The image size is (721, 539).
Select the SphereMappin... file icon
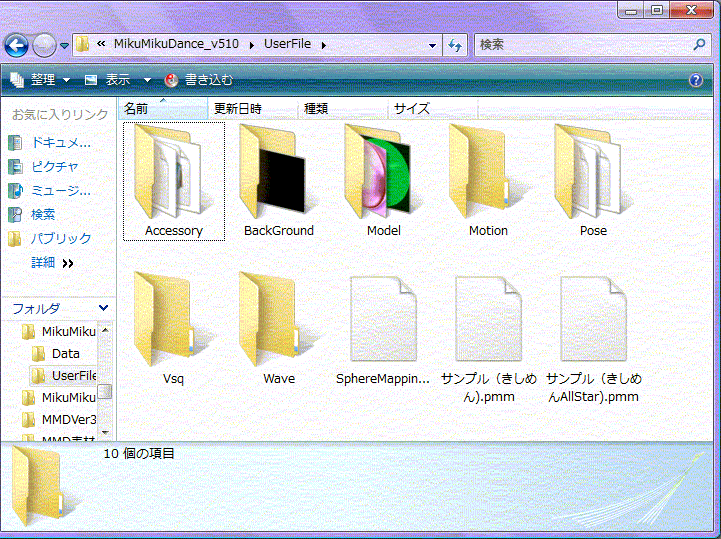pos(383,319)
